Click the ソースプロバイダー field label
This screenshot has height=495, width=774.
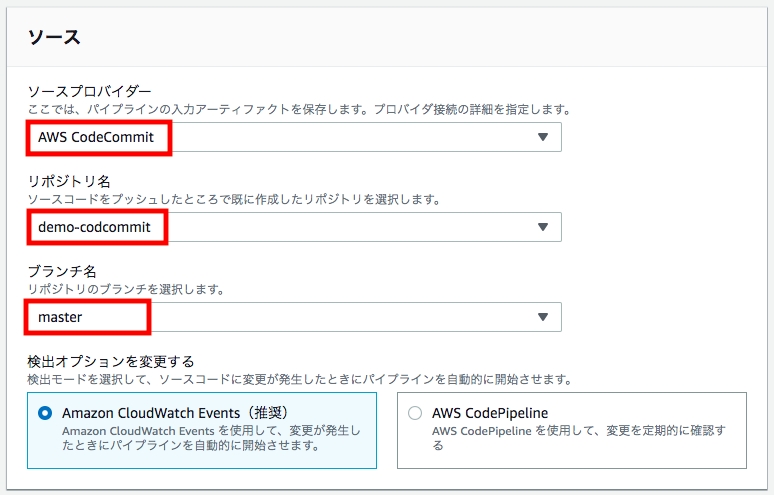pyautogui.click(x=89, y=91)
